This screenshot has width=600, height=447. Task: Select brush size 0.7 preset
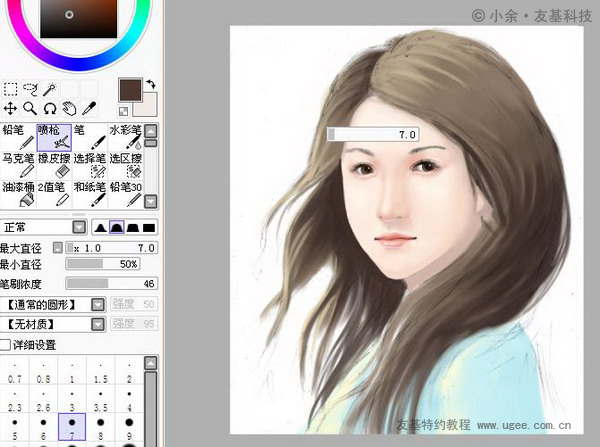[x=15, y=371]
